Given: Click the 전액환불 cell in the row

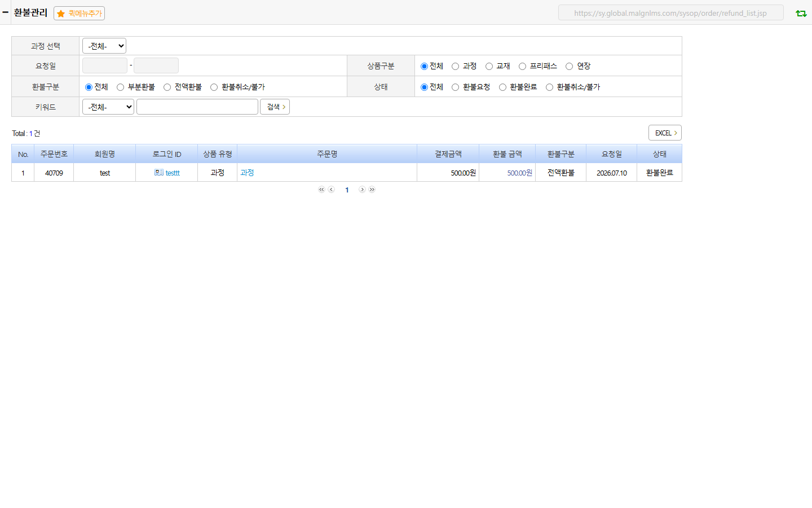Looking at the screenshot, I should pyautogui.click(x=561, y=173).
